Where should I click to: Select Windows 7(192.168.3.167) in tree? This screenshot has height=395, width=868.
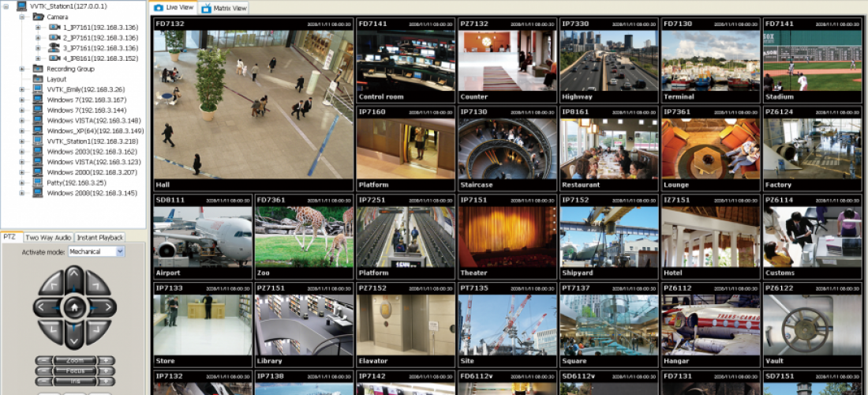[86, 100]
